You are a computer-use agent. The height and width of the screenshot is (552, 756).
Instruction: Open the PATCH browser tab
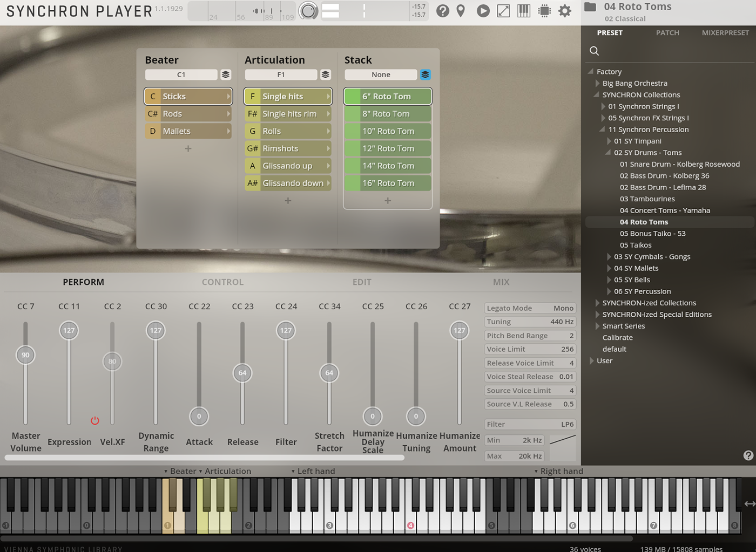coord(667,33)
